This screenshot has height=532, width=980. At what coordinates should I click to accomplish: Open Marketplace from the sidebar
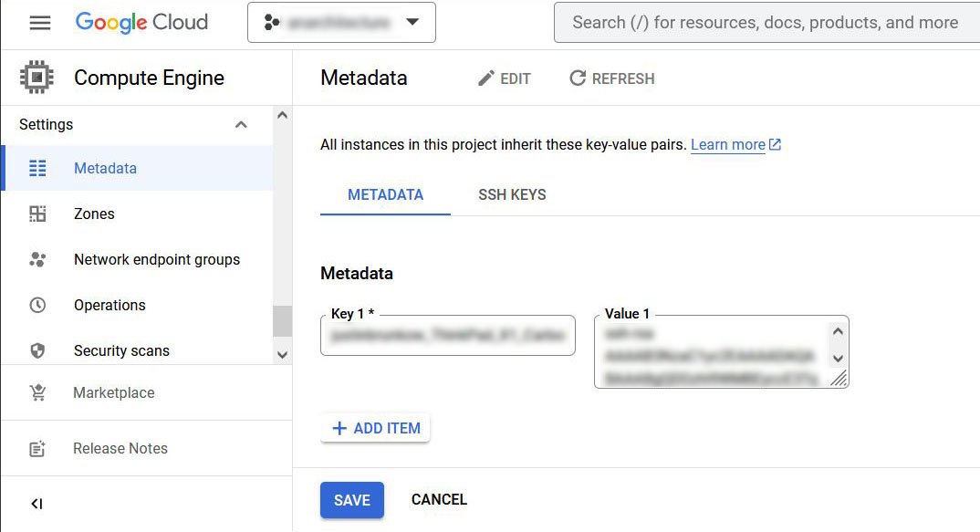[x=147, y=392]
